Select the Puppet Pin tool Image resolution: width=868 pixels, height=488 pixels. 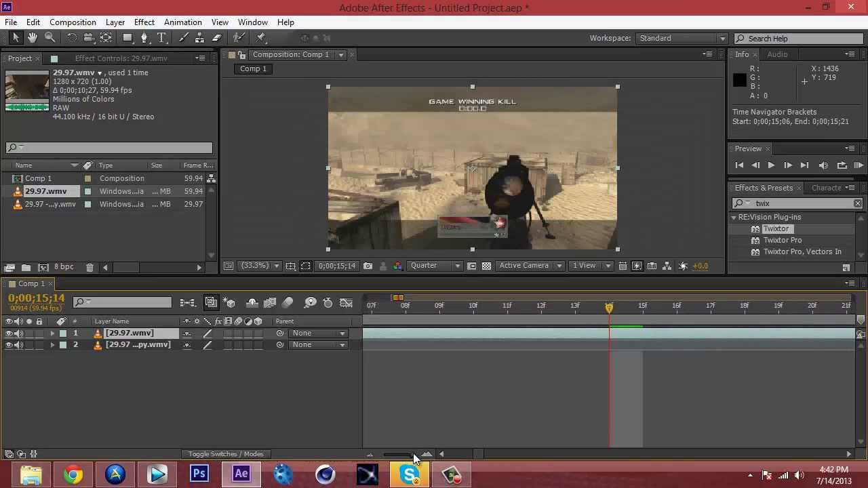261,38
